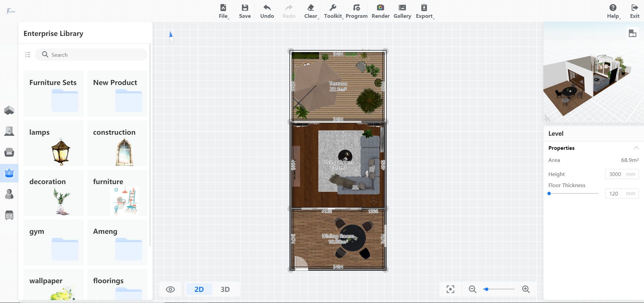Open the room structure sidebar icon
Viewport: 644px width, 303px height.
(x=9, y=131)
